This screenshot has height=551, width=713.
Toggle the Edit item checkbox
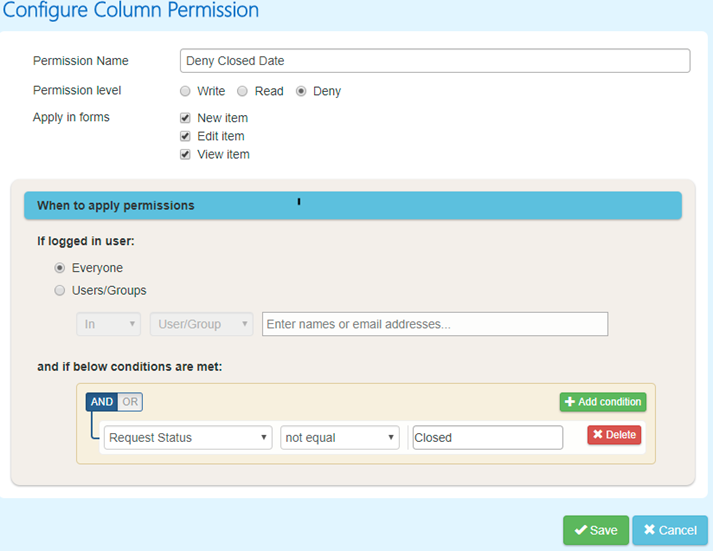185,136
